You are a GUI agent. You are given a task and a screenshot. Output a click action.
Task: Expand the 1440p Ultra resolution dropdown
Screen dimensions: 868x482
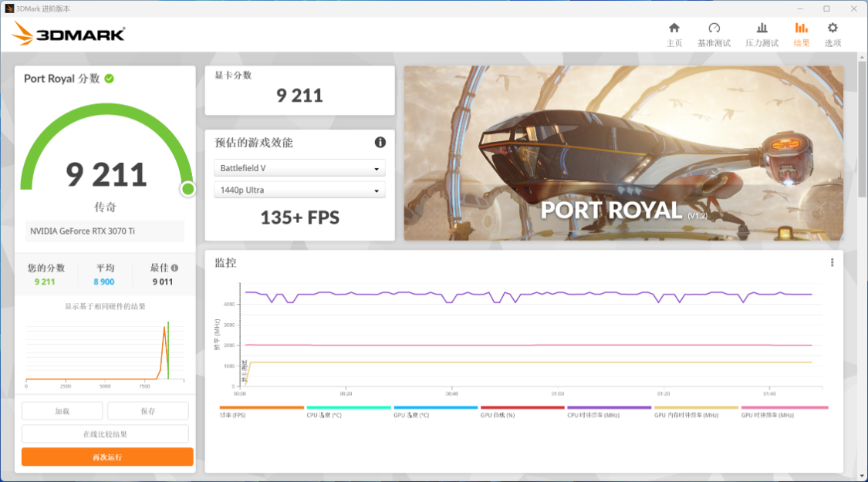point(299,190)
